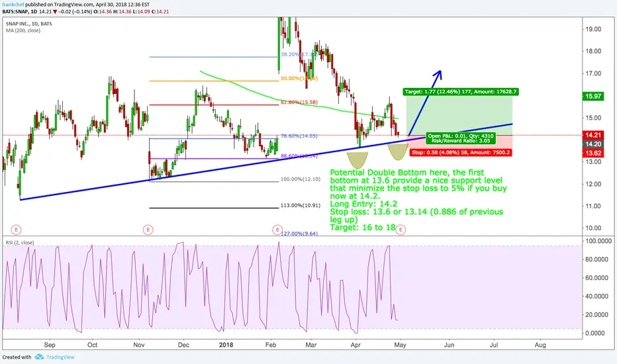Select the 61.80%(15.58) Fibonacci label
Image resolution: width=617 pixels, height=364 pixels.
(299, 103)
